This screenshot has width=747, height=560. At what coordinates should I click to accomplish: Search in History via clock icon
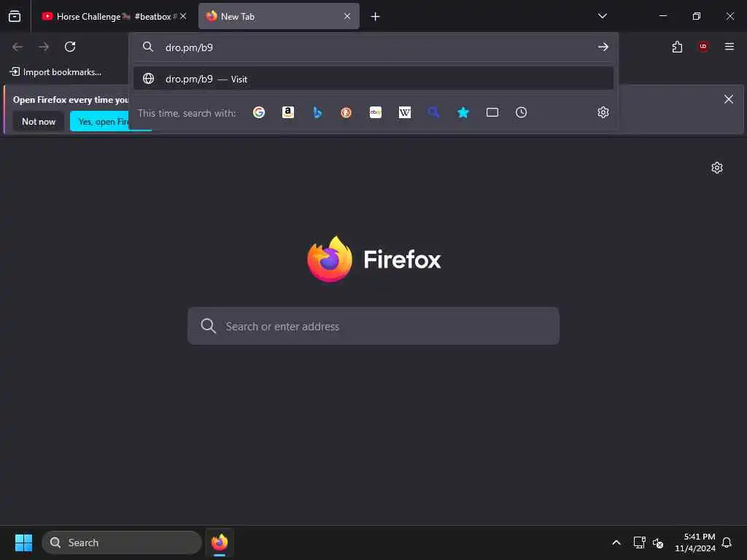(521, 112)
